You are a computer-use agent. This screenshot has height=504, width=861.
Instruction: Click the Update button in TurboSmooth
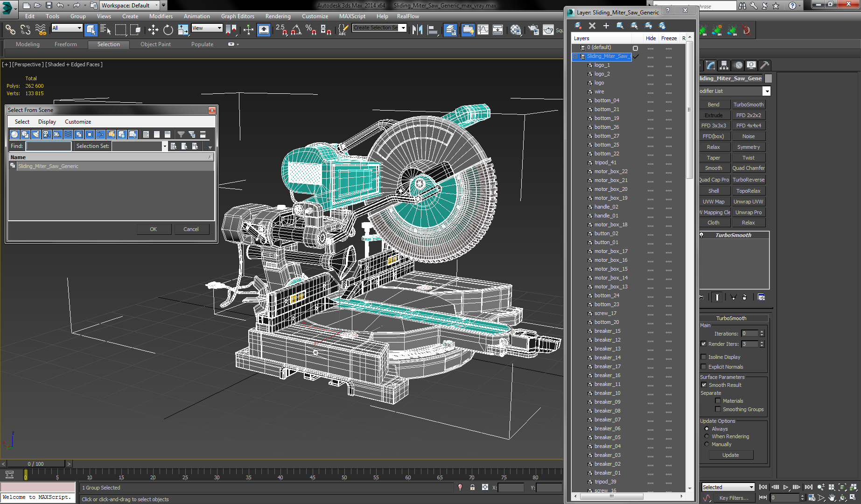click(x=730, y=455)
